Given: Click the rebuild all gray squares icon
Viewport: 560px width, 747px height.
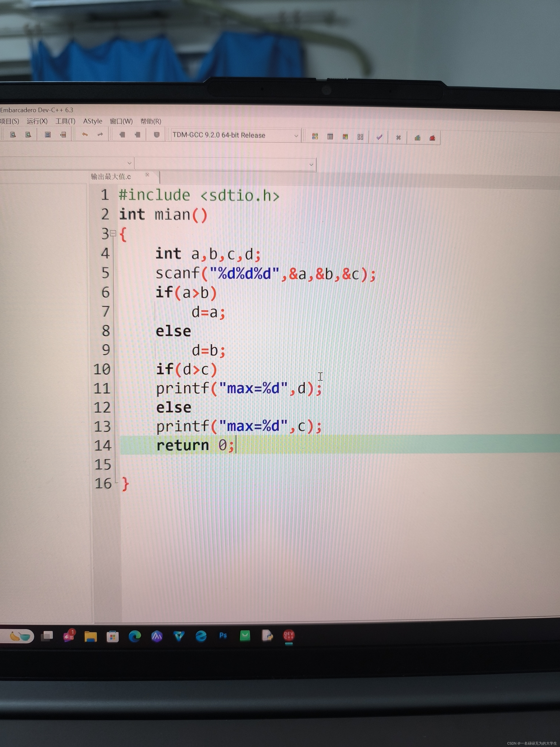Looking at the screenshot, I should tap(360, 137).
